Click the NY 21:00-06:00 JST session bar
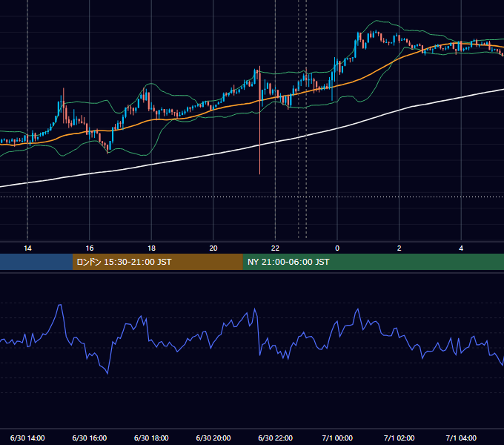This screenshot has height=445, width=504. click(x=373, y=262)
